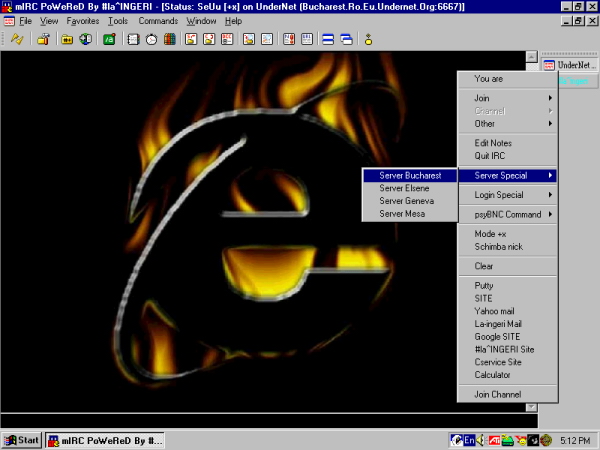This screenshot has height=450, width=600.
Task: Click the mIRC document icon beside File menu
Action: 9,21
